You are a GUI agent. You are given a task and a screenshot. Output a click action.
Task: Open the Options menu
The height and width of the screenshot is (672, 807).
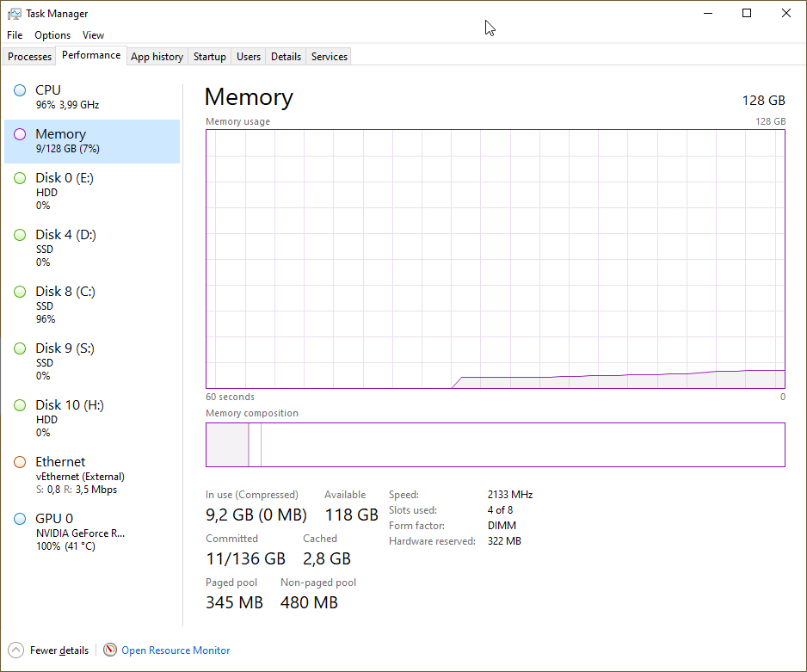52,35
